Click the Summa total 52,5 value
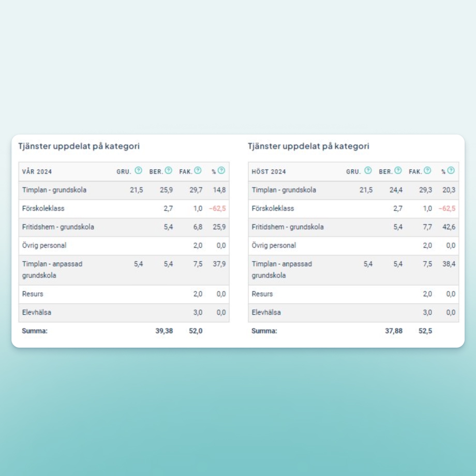This screenshot has width=476, height=476. 425,331
